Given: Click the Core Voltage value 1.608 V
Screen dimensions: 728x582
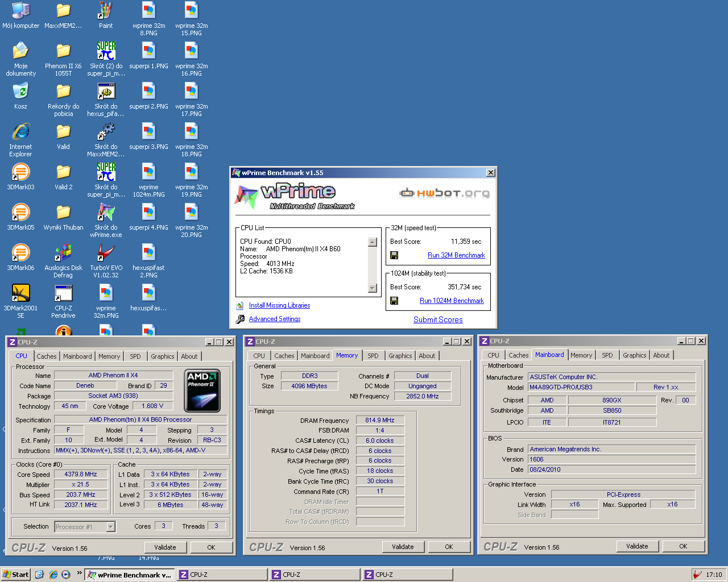Looking at the screenshot, I should tap(152, 406).
